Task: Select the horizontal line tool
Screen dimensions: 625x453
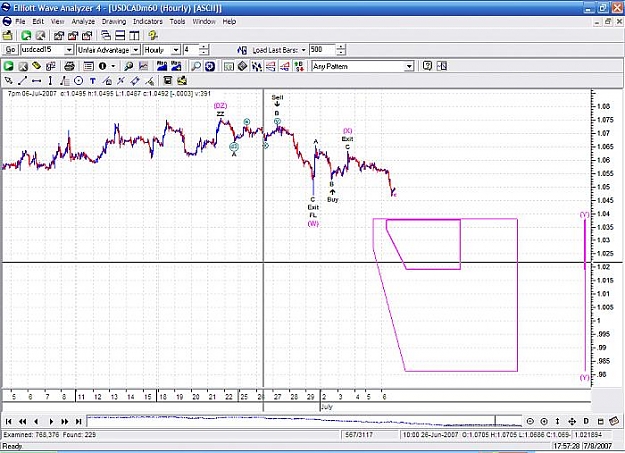Action: 37,81
